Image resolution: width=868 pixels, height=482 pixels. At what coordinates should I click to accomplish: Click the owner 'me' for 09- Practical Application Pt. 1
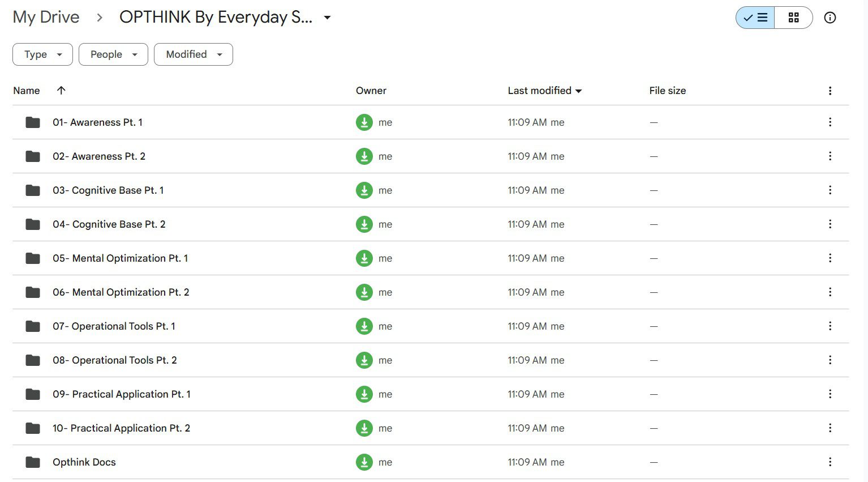coord(385,394)
